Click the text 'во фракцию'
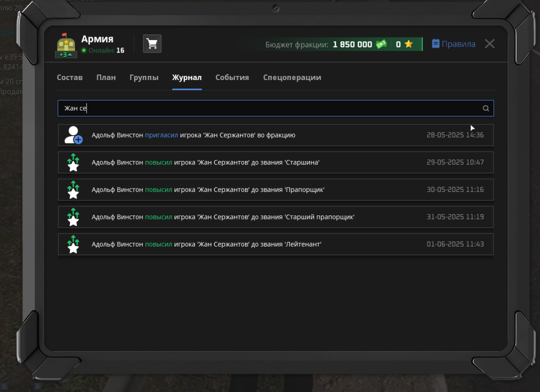Viewport: 540px width, 392px height. tap(276, 135)
